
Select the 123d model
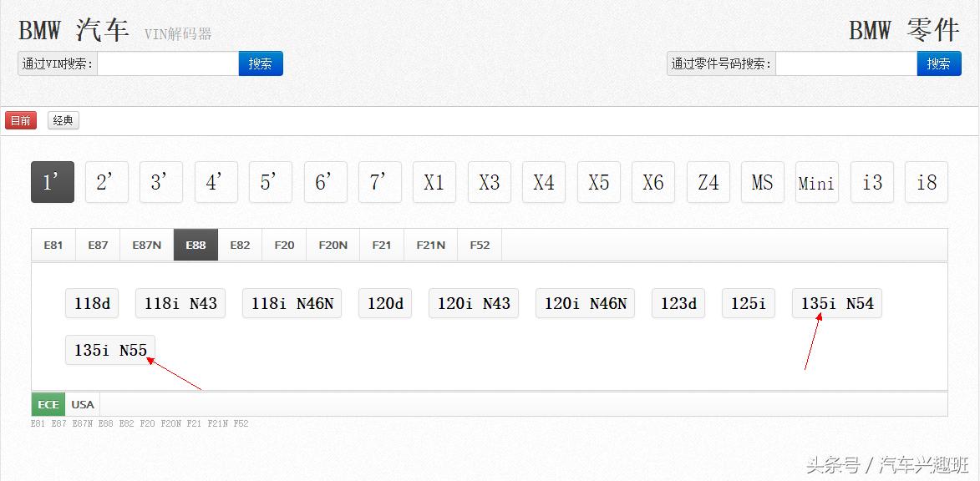(678, 304)
